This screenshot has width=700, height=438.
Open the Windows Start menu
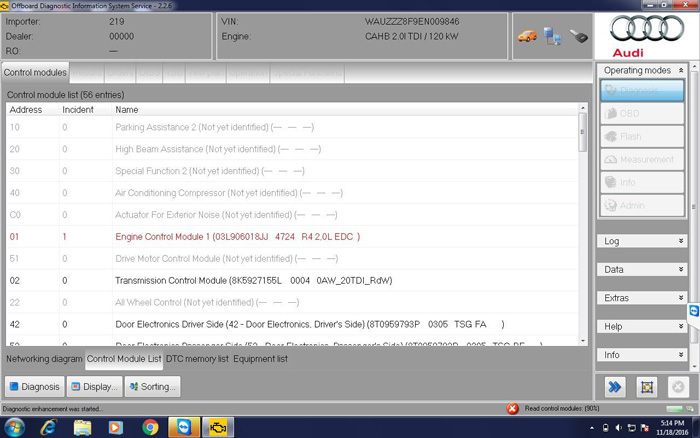pyautogui.click(x=15, y=427)
